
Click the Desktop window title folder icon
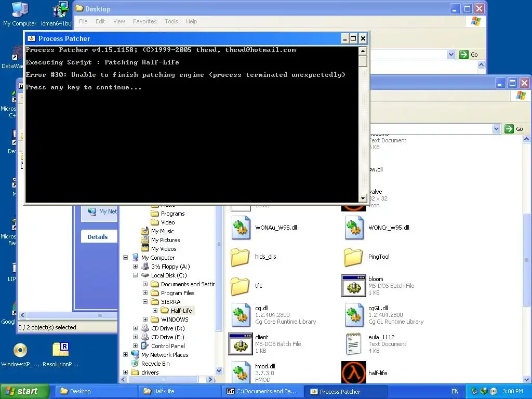pos(79,8)
